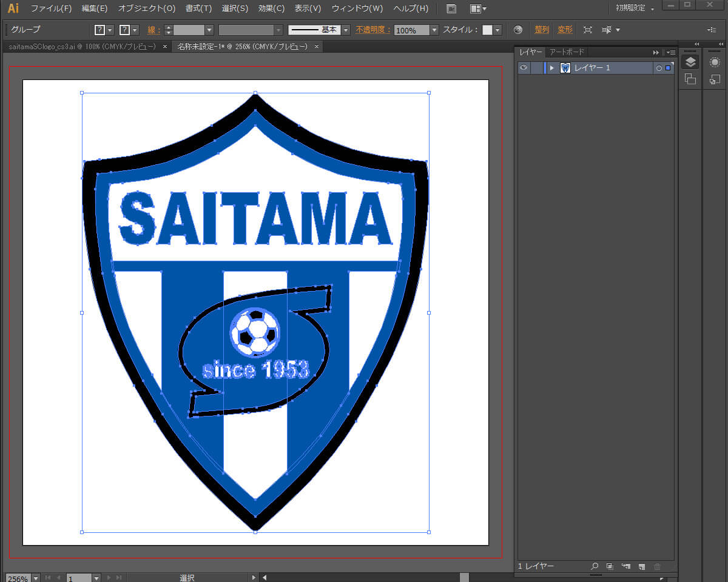Open the control bar options menu icon
The height and width of the screenshot is (582, 728).
pos(712,30)
